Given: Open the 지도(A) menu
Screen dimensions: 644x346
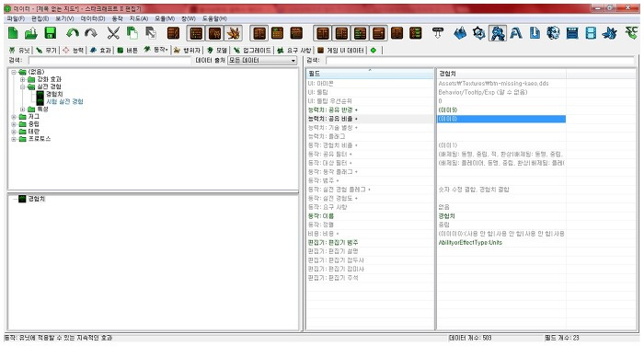Looking at the screenshot, I should click(139, 18).
